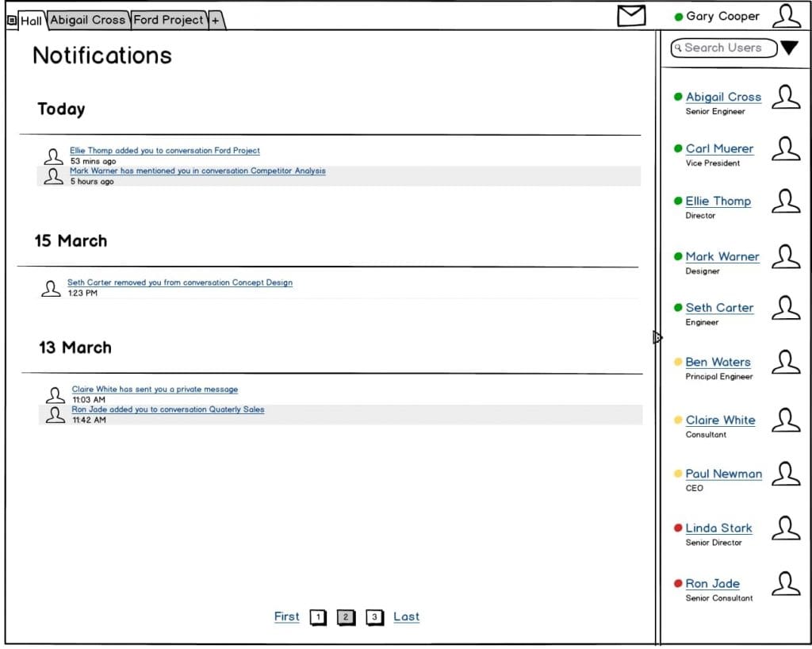Click the search magnifier icon
This screenshot has width=812, height=649.
click(678, 48)
